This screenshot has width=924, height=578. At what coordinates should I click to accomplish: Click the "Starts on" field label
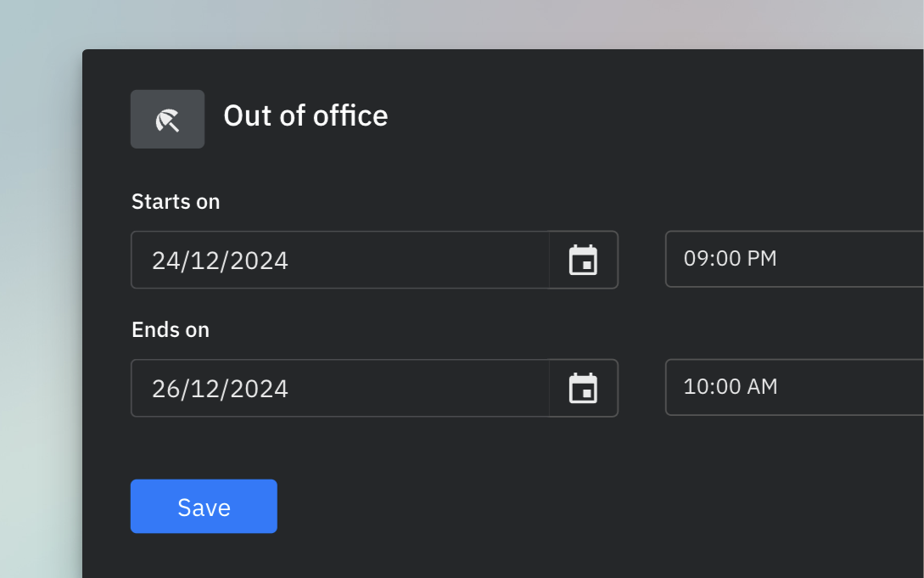[176, 202]
